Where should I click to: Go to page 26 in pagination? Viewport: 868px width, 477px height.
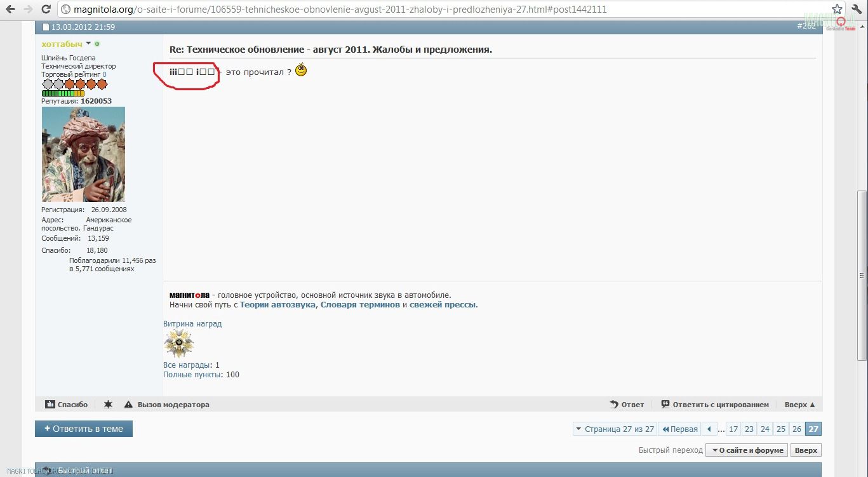pyautogui.click(x=796, y=429)
